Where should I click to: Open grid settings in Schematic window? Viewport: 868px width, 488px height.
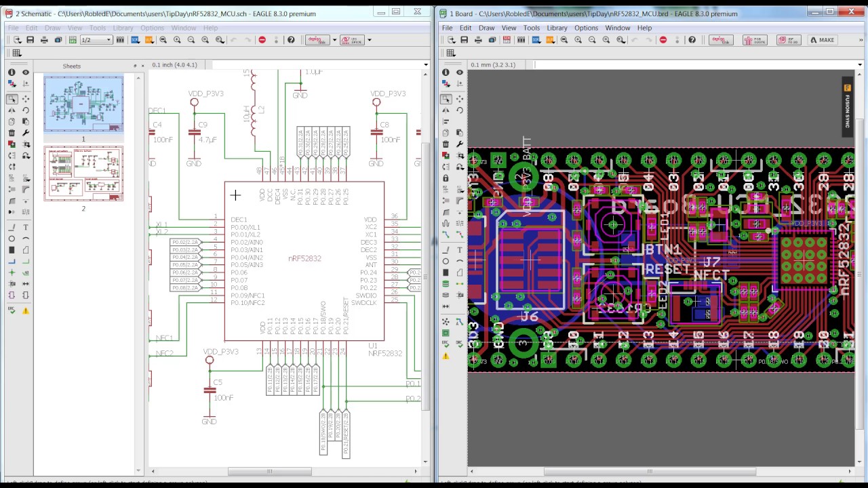click(x=17, y=54)
